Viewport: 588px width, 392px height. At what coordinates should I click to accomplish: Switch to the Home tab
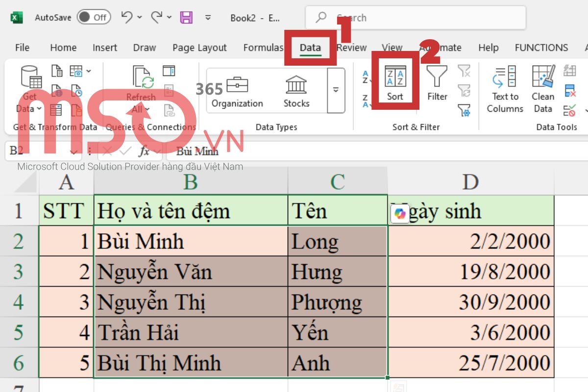pyautogui.click(x=63, y=48)
